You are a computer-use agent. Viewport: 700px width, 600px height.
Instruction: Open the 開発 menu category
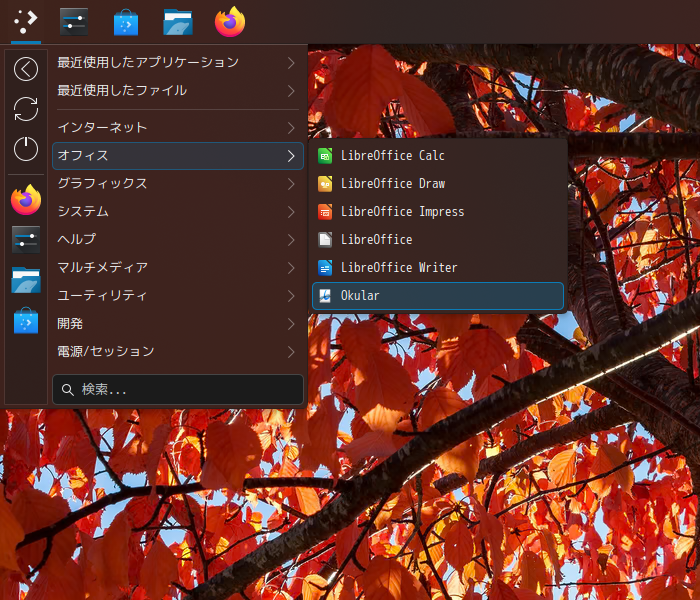[x=178, y=324]
